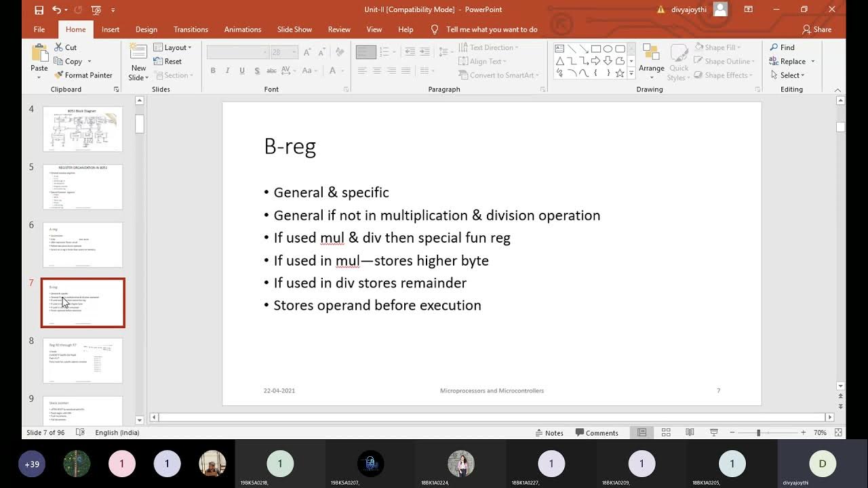
Task: Toggle Strikethrough formatting
Action: click(x=271, y=70)
